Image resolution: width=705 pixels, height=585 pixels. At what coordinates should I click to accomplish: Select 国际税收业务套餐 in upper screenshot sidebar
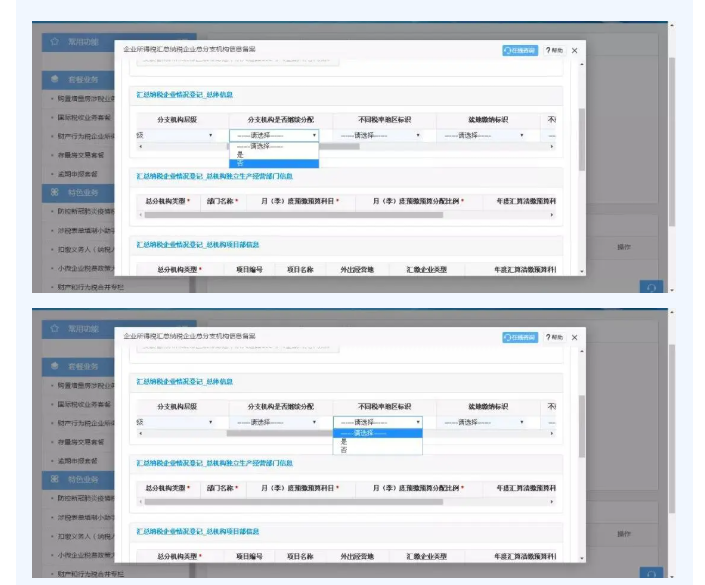[x=84, y=117]
